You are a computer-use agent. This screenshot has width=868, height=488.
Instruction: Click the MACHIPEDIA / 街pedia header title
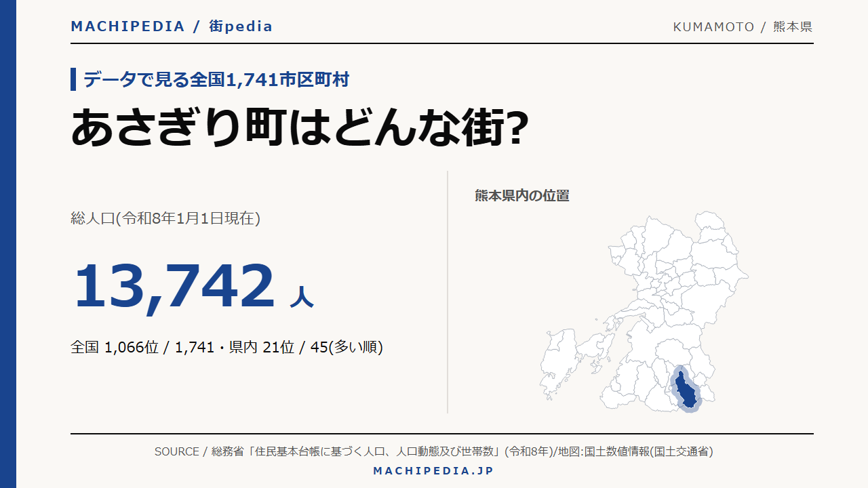(x=172, y=26)
